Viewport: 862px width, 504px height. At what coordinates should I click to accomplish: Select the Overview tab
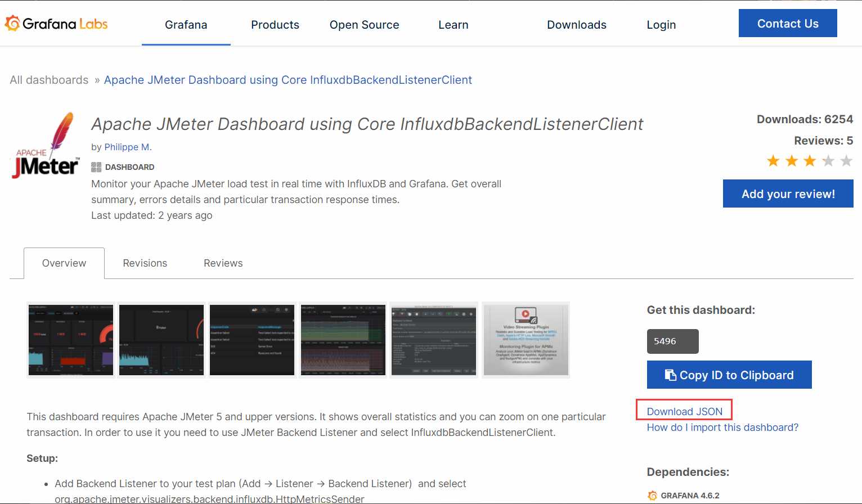[64, 263]
